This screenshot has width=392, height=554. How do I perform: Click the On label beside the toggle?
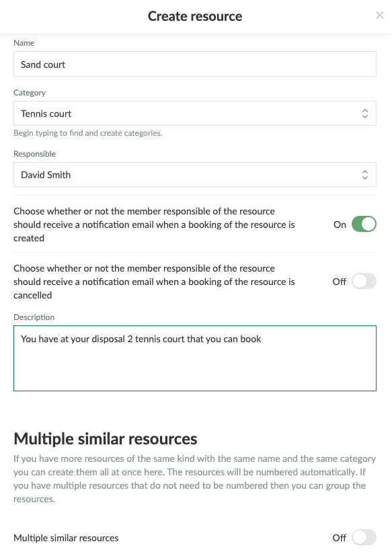pos(340,225)
